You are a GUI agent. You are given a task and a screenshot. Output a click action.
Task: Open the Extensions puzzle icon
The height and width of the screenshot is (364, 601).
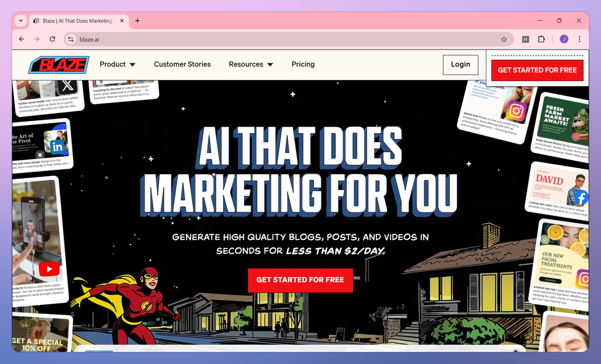pos(541,39)
